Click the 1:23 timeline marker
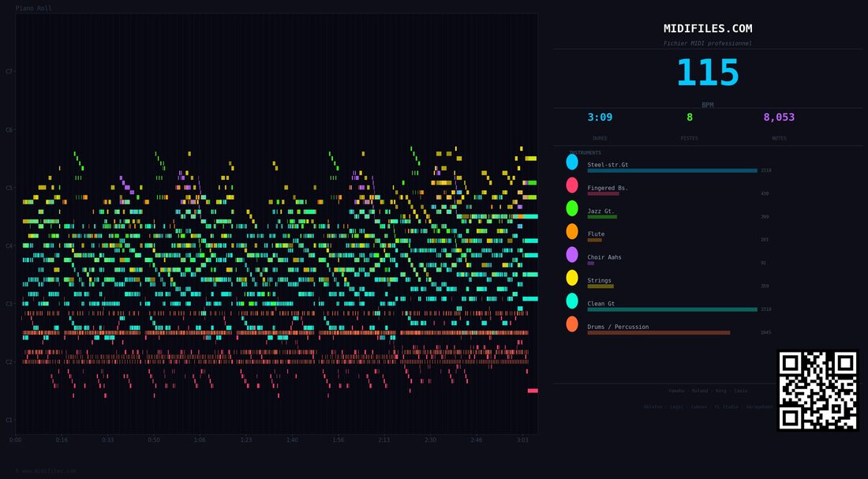 [x=245, y=440]
